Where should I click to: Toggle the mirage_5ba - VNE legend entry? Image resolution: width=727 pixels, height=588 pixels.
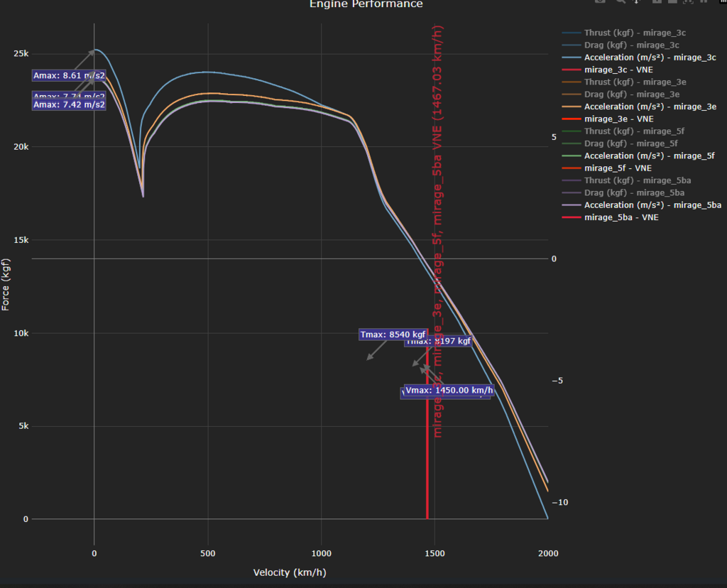point(621,217)
